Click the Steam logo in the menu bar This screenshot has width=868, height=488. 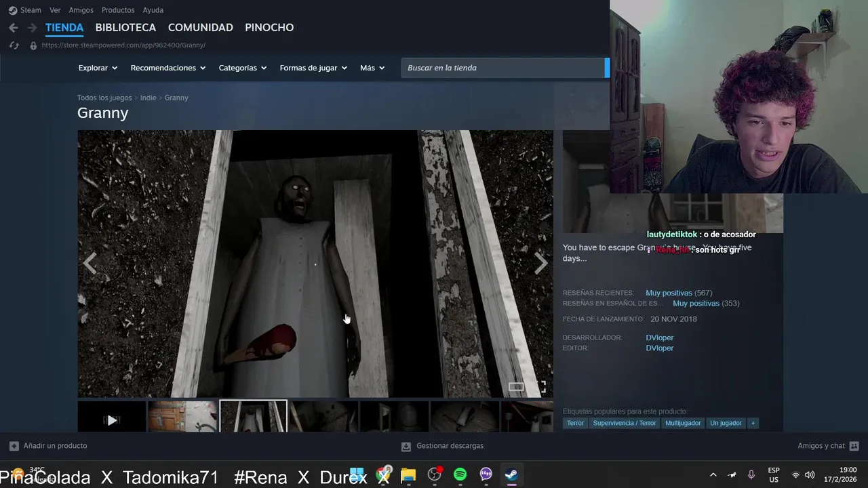click(x=13, y=10)
